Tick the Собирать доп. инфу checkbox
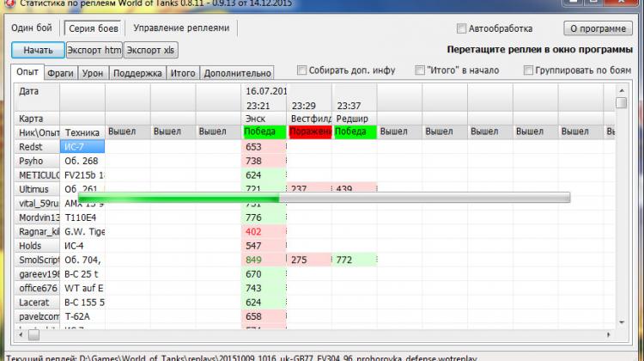The image size is (644, 361). tap(301, 70)
